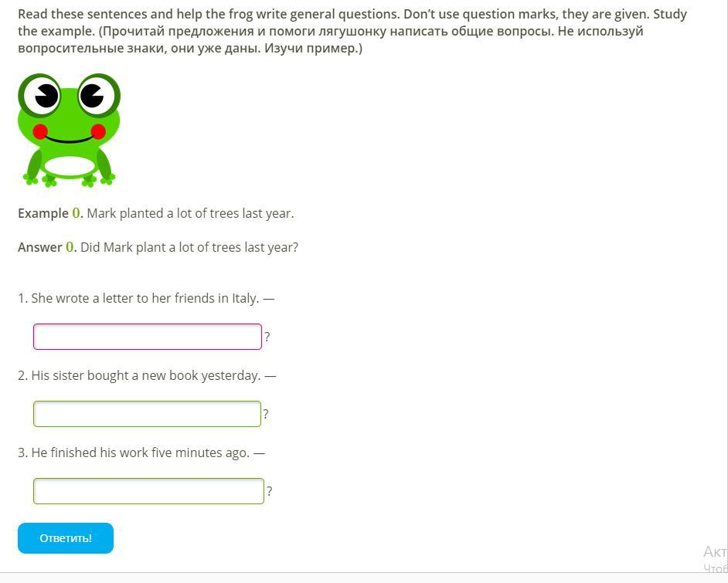Click the example sentence 'Mark planted a lot of trees'
The height and width of the screenshot is (583, 728).
point(190,213)
